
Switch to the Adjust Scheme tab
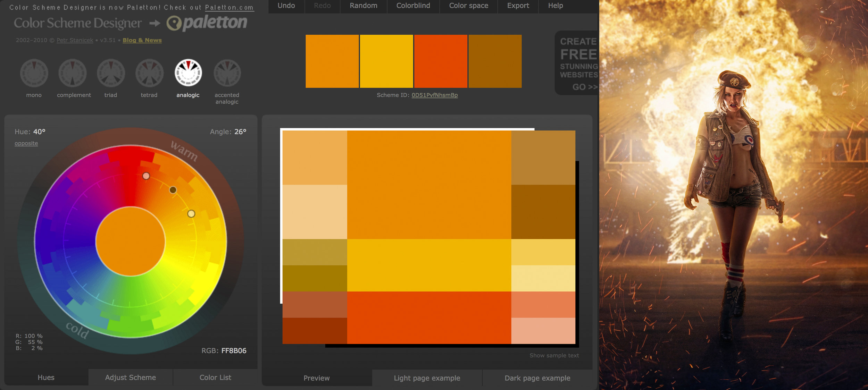[131, 377]
